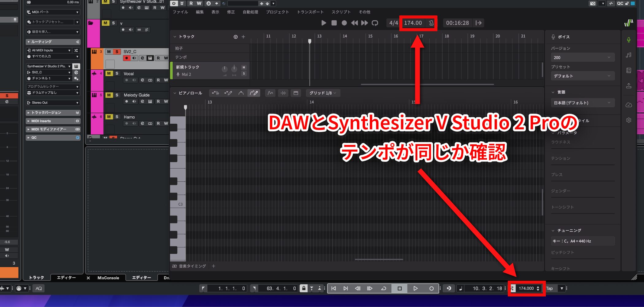Image resolution: width=644 pixels, height=307 pixels.
Task: Toggle monitor on Melody Guide track
Action: [134, 102]
